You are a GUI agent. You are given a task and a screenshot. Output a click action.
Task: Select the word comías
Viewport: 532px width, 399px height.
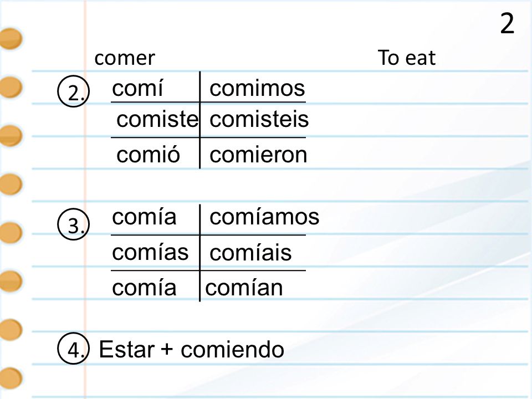[x=150, y=252]
